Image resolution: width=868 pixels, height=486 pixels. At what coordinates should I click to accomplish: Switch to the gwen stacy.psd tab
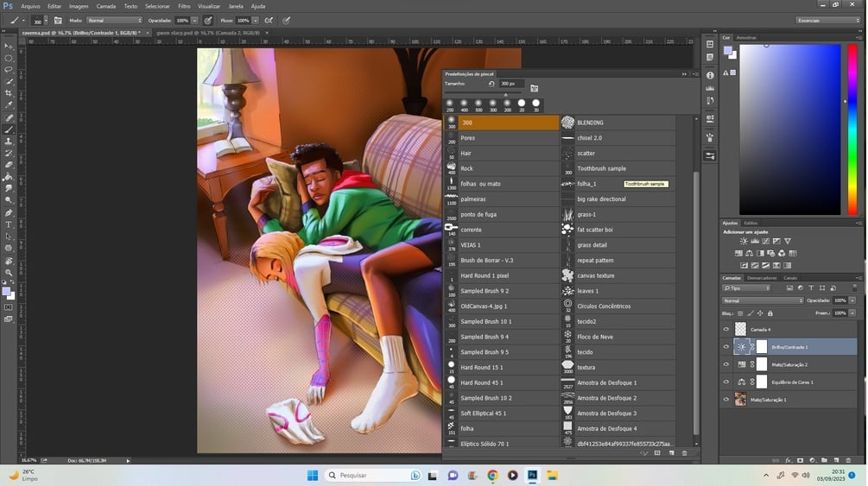coord(208,33)
